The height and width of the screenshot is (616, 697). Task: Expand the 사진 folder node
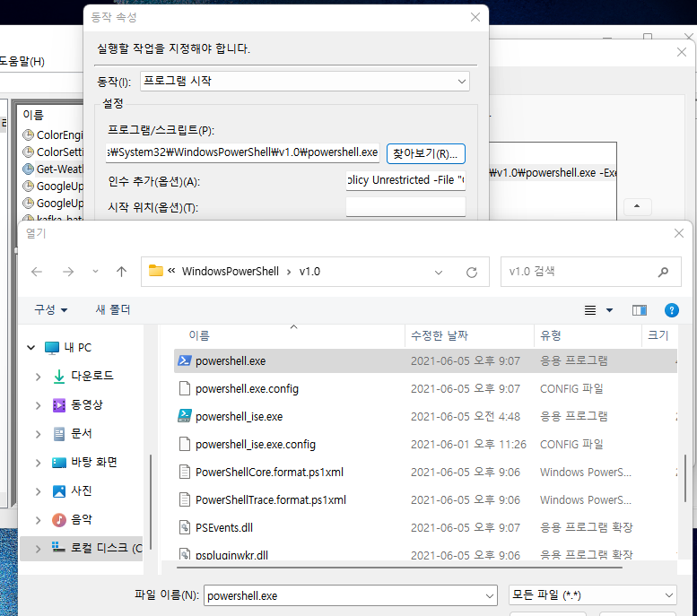(x=39, y=491)
